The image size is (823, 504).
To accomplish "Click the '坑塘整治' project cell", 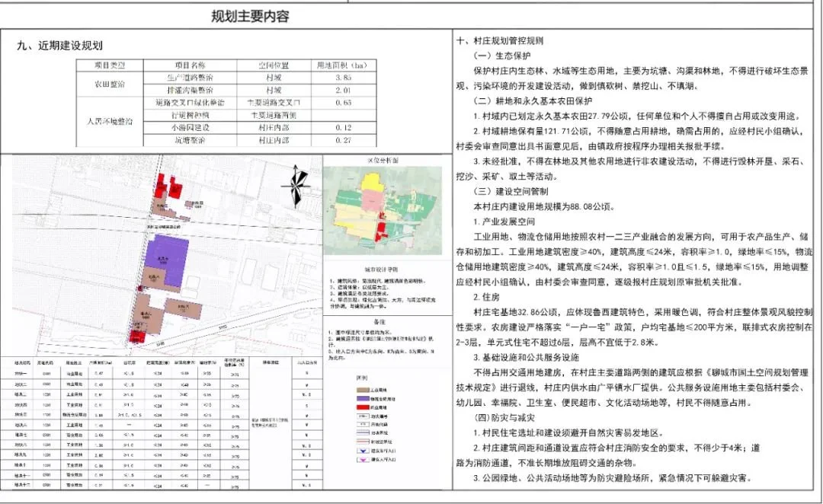I will 190,141.
